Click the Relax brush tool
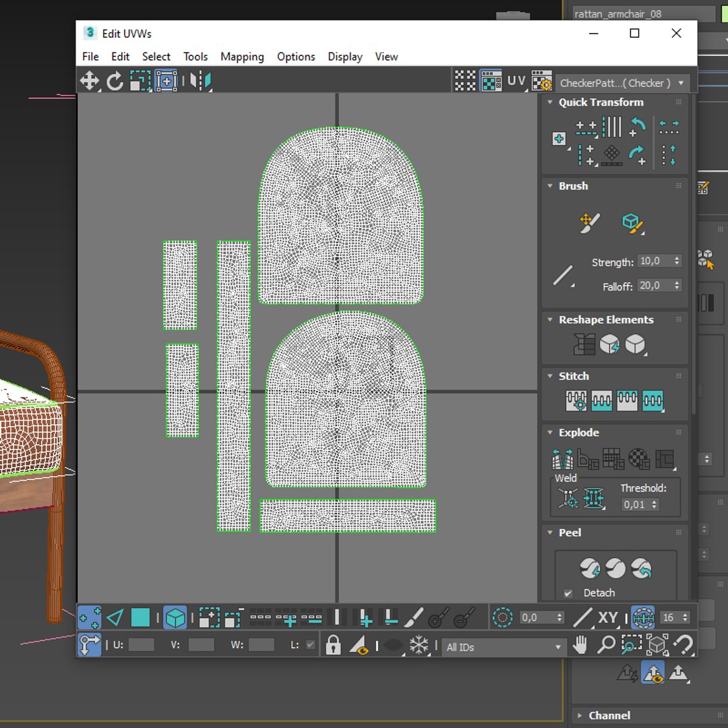The width and height of the screenshot is (728, 728). pos(633,223)
